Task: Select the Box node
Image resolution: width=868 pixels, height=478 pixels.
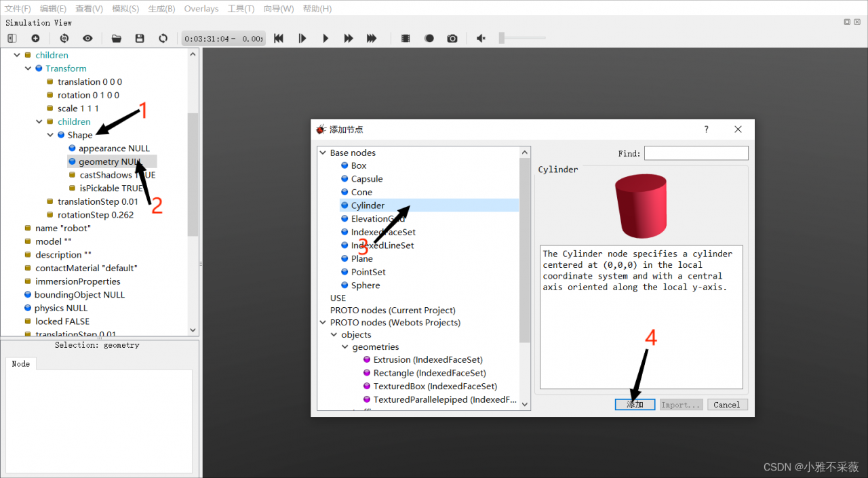Action: click(359, 165)
